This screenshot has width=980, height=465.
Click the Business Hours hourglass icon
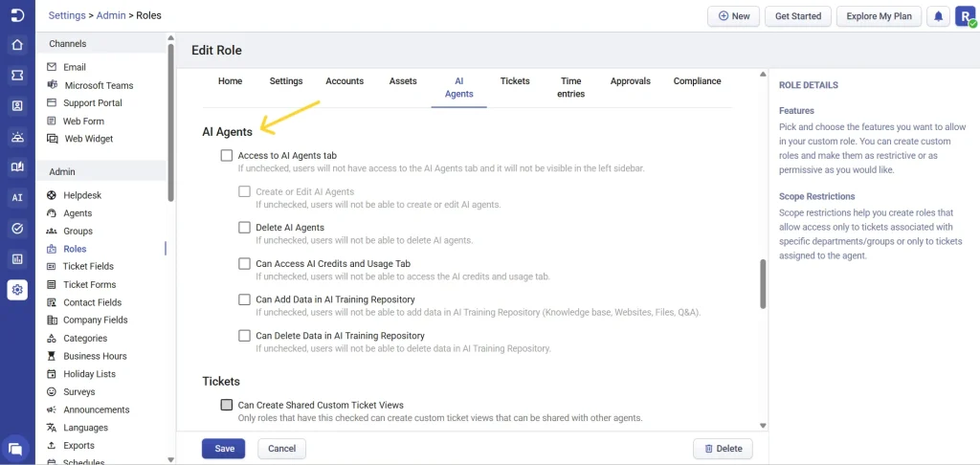pyautogui.click(x=52, y=356)
